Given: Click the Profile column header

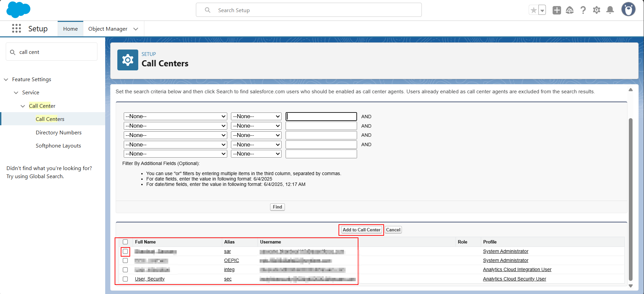Looking at the screenshot, I should click(x=490, y=242).
